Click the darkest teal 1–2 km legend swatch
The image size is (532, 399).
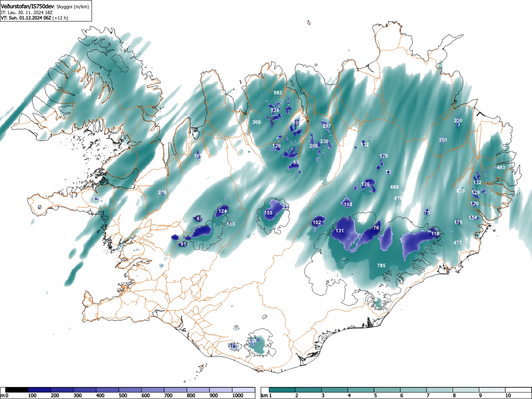click(282, 390)
